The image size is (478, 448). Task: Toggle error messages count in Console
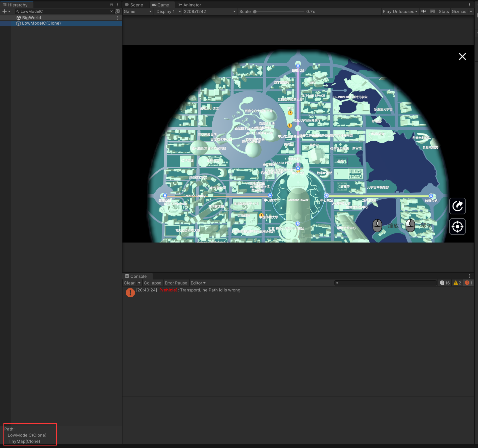point(468,283)
